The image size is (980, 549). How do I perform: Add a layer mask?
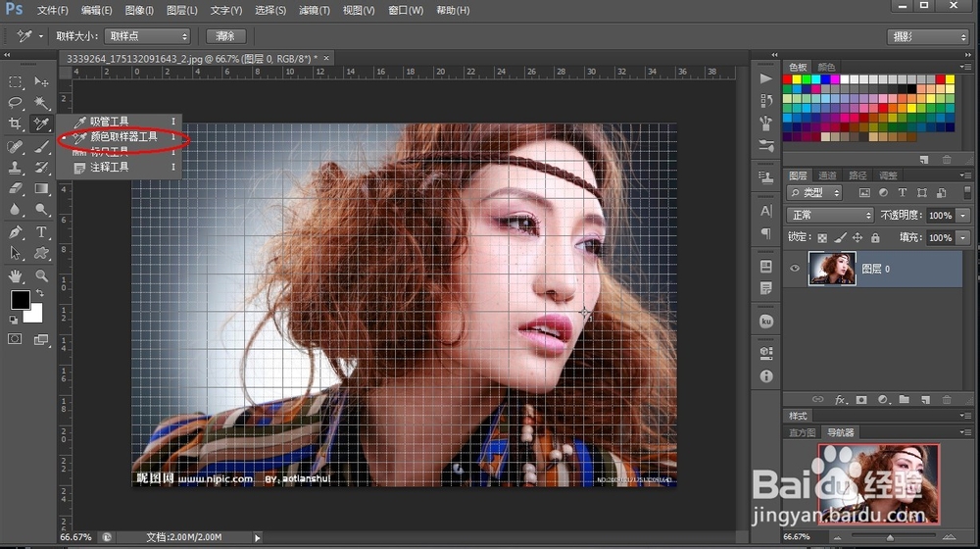pyautogui.click(x=861, y=400)
